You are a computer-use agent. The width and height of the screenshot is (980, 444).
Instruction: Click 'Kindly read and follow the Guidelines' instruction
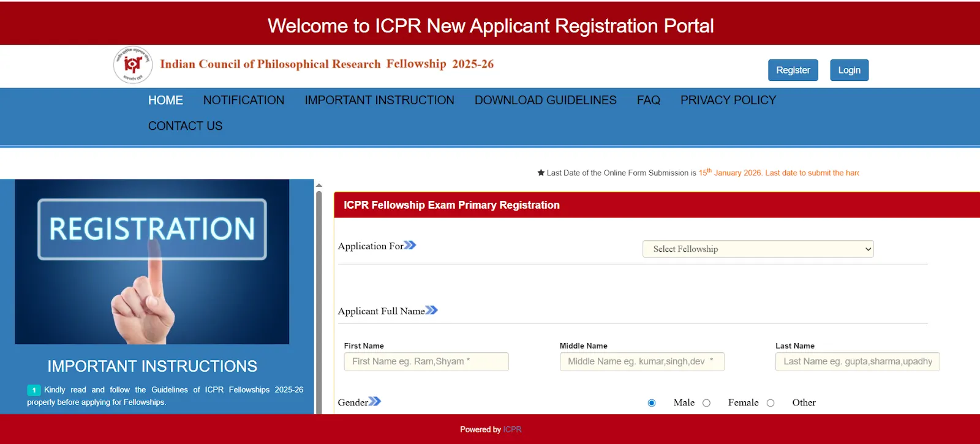click(165, 396)
